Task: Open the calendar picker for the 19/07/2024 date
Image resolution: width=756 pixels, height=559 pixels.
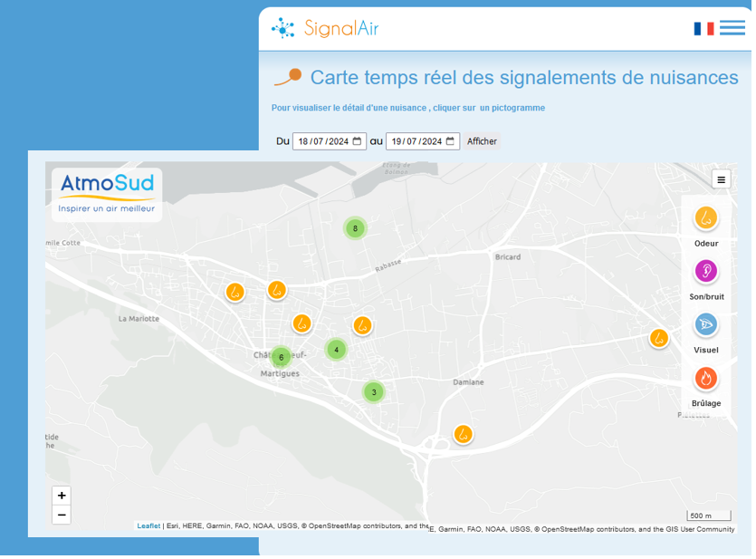Action: click(450, 141)
